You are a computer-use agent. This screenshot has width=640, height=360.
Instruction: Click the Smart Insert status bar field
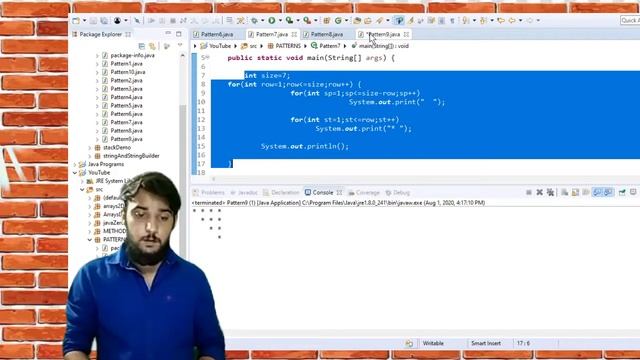(x=485, y=344)
